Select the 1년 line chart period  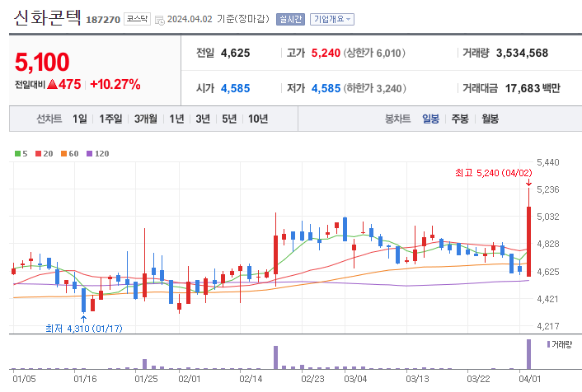pos(176,119)
